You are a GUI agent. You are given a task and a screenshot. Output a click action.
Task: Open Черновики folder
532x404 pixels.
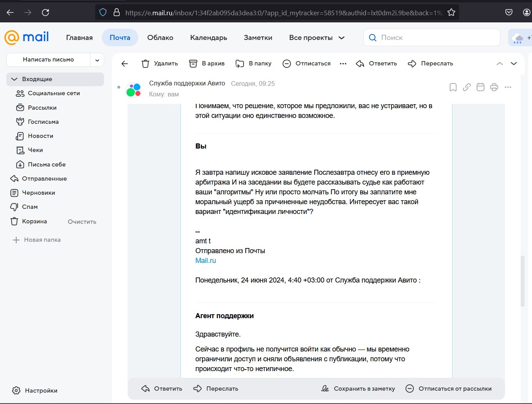[x=55, y=193]
